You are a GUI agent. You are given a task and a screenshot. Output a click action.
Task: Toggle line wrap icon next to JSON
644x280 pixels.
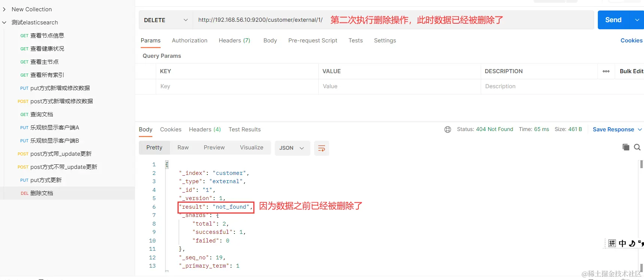point(321,148)
